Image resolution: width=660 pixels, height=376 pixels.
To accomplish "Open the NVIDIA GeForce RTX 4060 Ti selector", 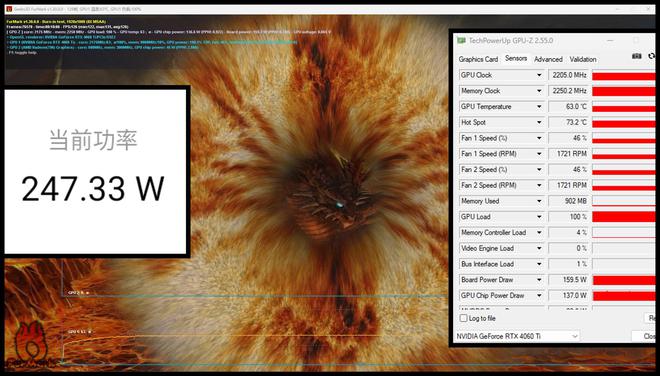I will click(x=517, y=336).
